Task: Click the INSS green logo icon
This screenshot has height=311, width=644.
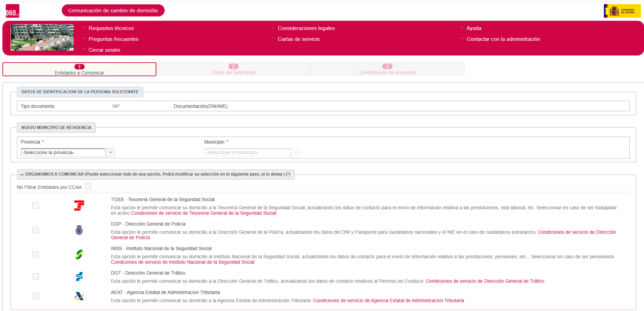Action: click(x=79, y=254)
